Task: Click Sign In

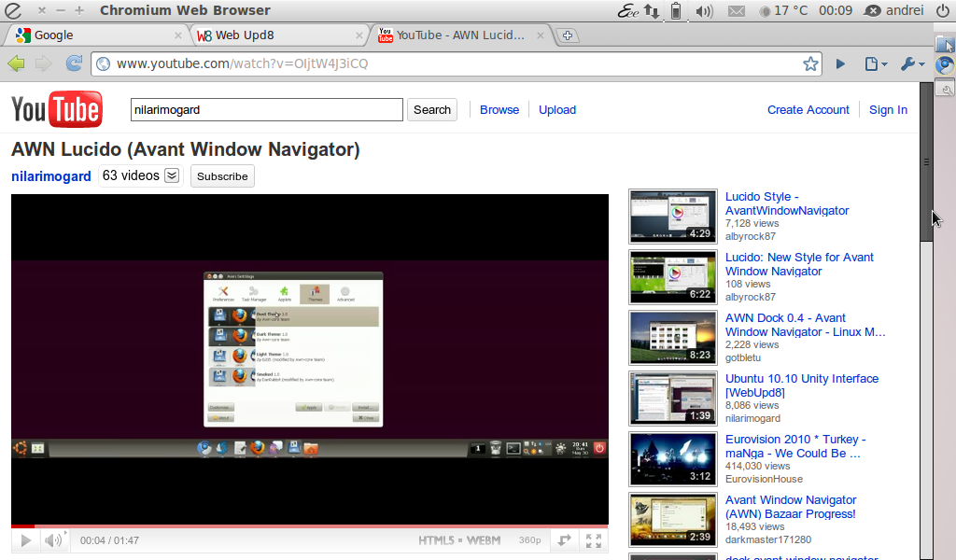Action: (888, 110)
